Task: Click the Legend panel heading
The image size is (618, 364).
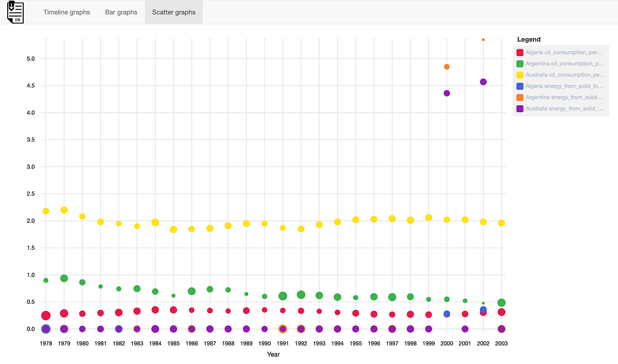Action: pyautogui.click(x=529, y=39)
